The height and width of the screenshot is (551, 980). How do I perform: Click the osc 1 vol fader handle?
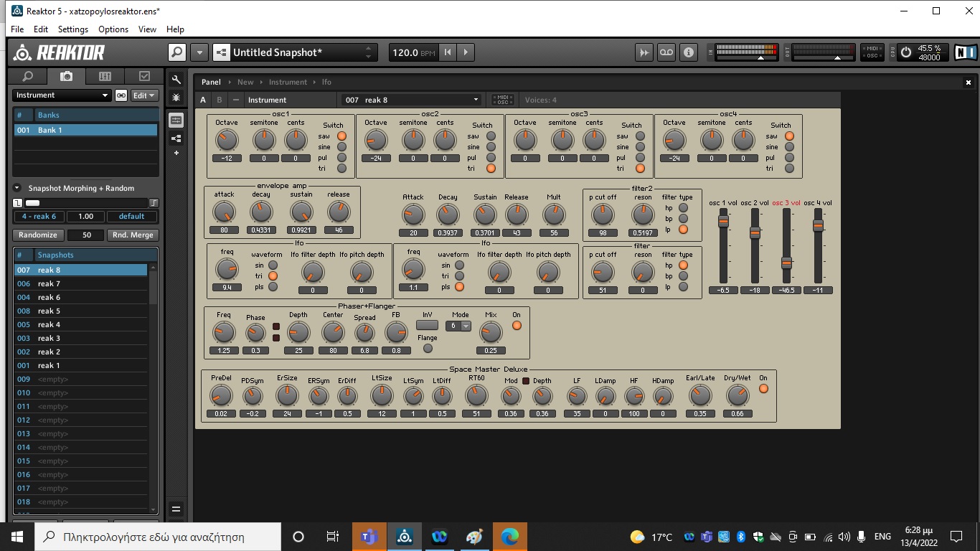723,222
